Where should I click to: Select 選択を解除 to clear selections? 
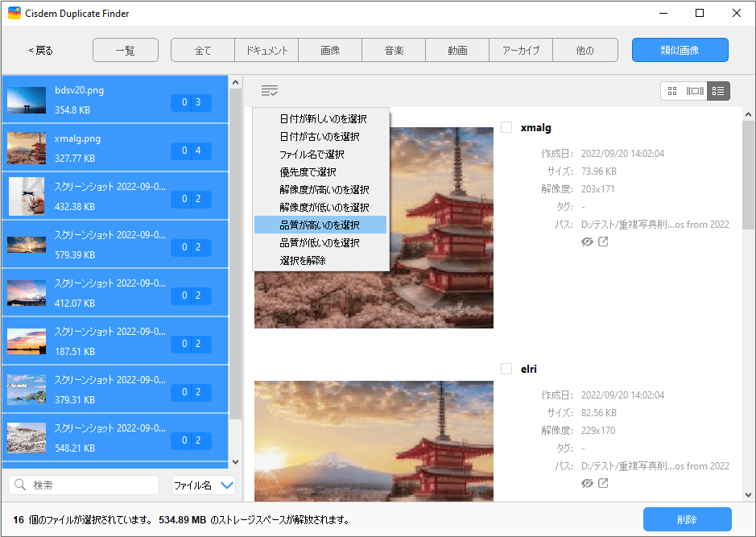point(320,261)
